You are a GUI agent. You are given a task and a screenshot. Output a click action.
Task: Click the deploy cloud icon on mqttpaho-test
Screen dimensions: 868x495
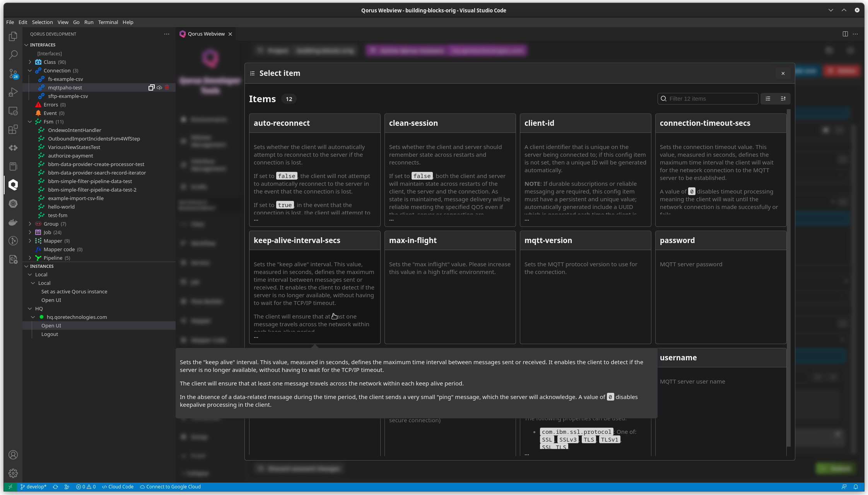pos(159,87)
